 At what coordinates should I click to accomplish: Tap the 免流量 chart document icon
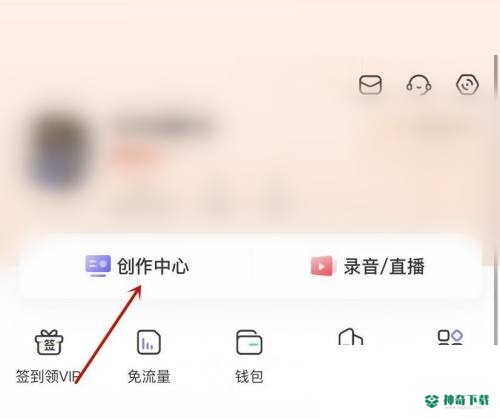pyautogui.click(x=149, y=342)
